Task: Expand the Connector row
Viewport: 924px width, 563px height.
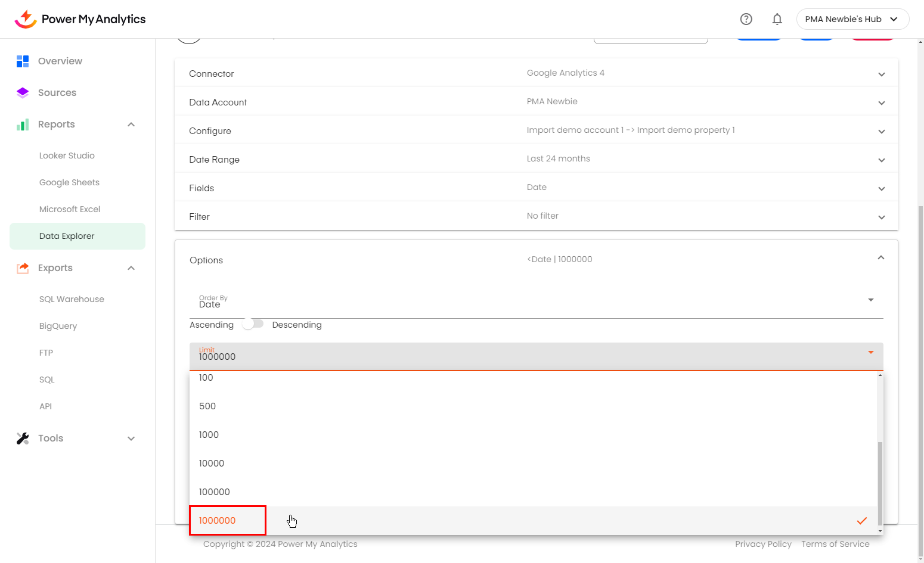Action: tap(881, 74)
